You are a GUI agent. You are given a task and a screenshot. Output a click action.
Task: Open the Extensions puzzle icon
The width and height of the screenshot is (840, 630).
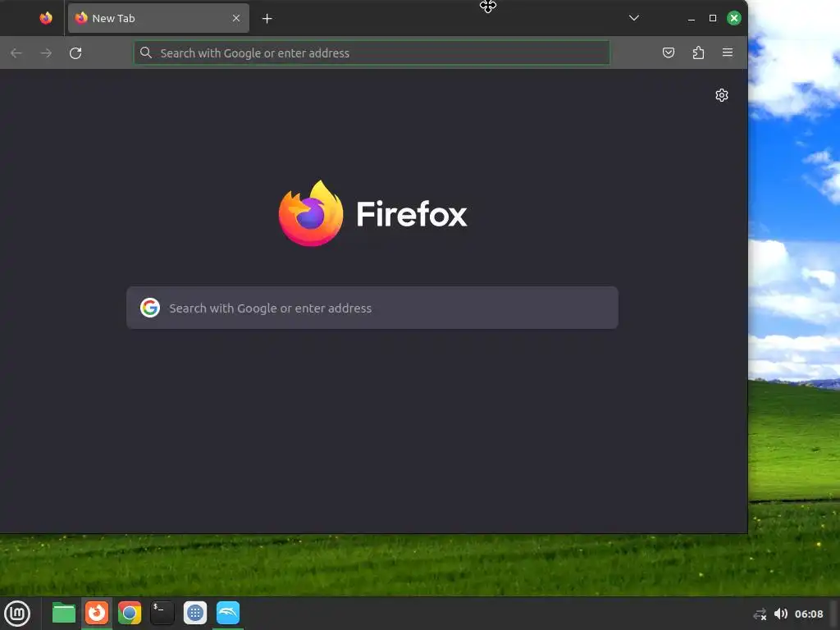pyautogui.click(x=698, y=52)
